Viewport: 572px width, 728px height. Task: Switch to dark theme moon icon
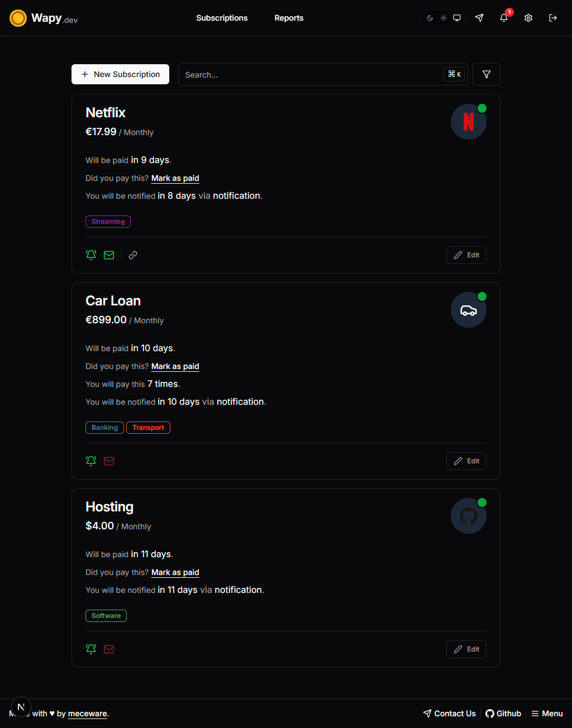(x=430, y=18)
